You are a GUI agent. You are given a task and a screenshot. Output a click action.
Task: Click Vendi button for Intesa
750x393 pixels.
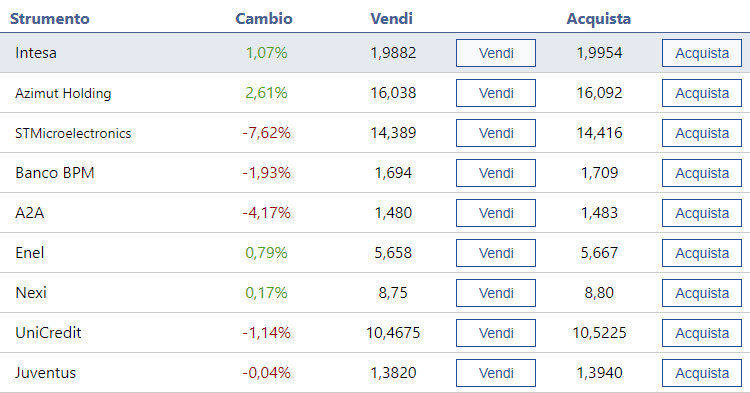point(496,53)
